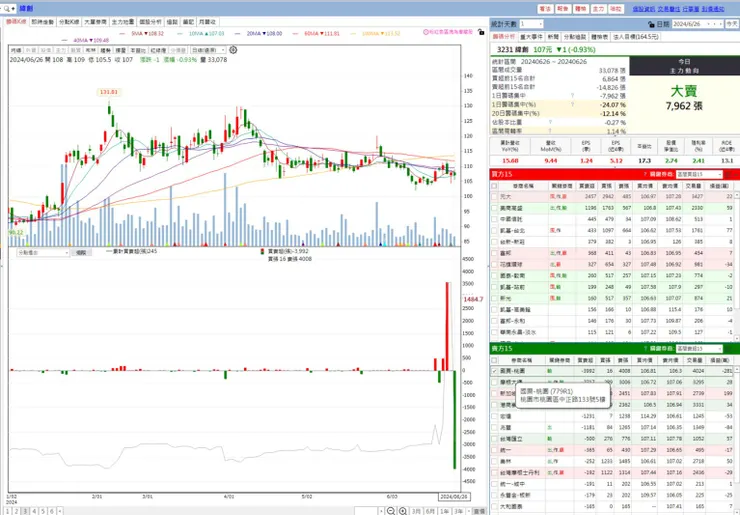740x515 pixels.
Task: Open the 法人目標(164.5元) tab
Action: 635,36
